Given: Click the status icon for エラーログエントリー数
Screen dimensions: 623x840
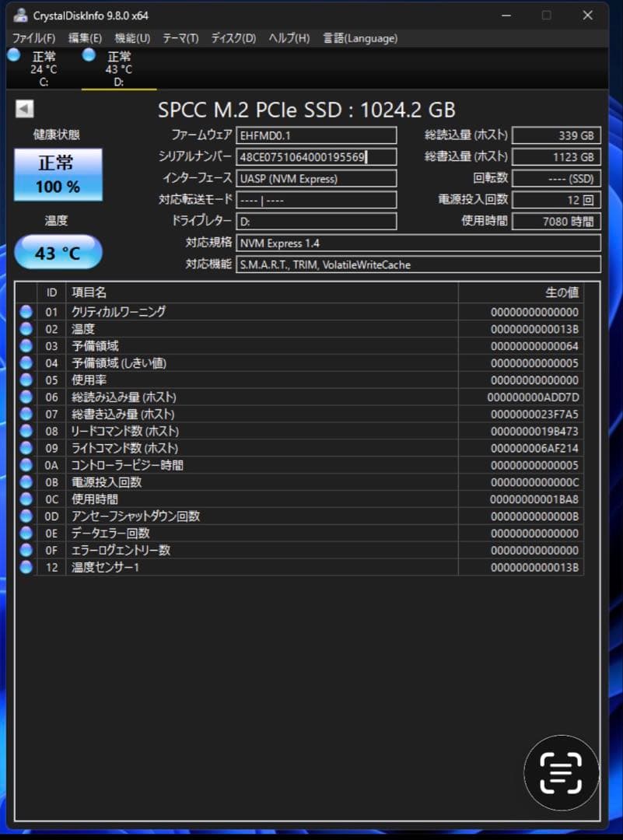Looking at the screenshot, I should click(x=26, y=550).
